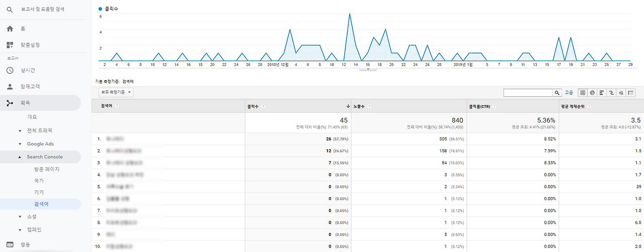Click the search magnifier icon in sidebar

(10, 10)
